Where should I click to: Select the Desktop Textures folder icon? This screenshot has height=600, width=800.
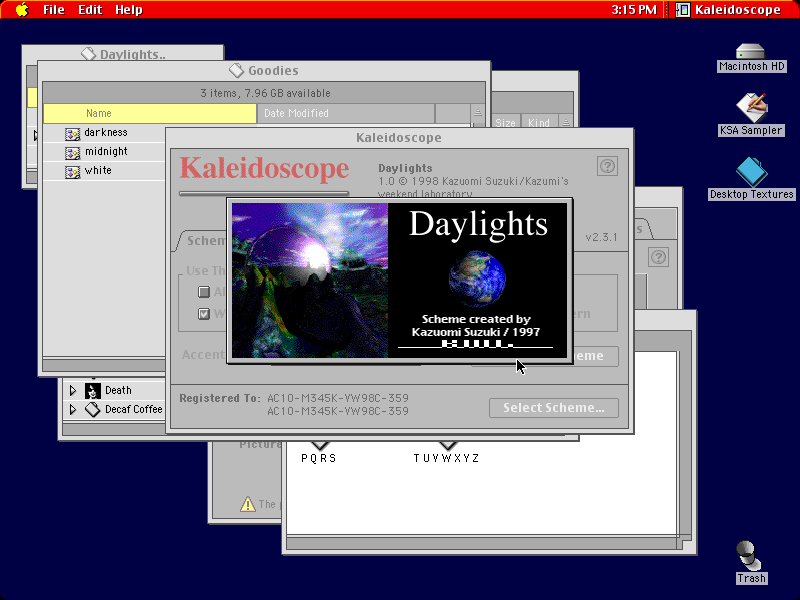tap(752, 172)
